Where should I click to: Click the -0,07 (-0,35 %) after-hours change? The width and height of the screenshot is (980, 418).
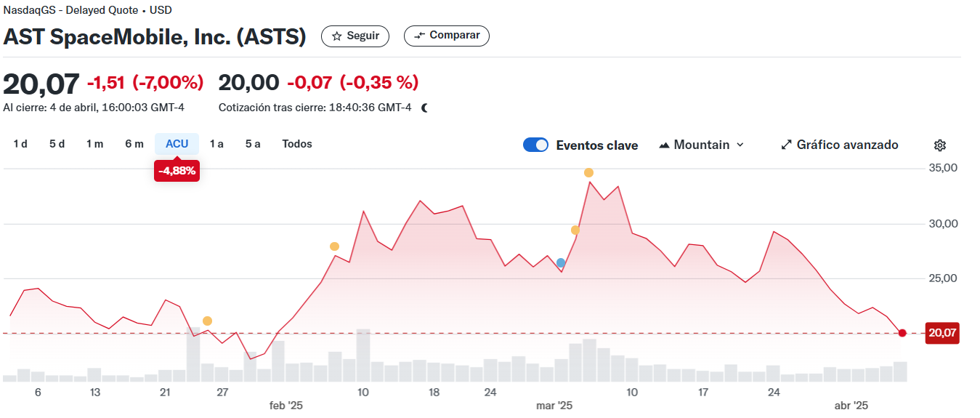coord(352,83)
